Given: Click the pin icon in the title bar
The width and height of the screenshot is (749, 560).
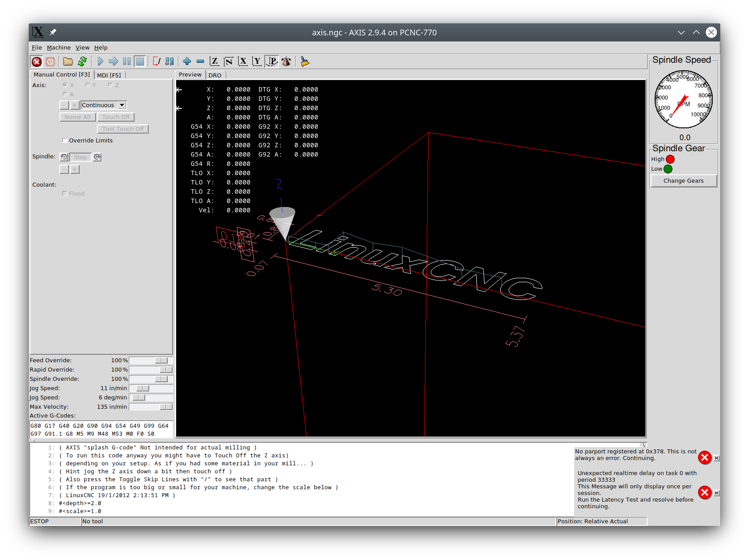Looking at the screenshot, I should coord(53,32).
